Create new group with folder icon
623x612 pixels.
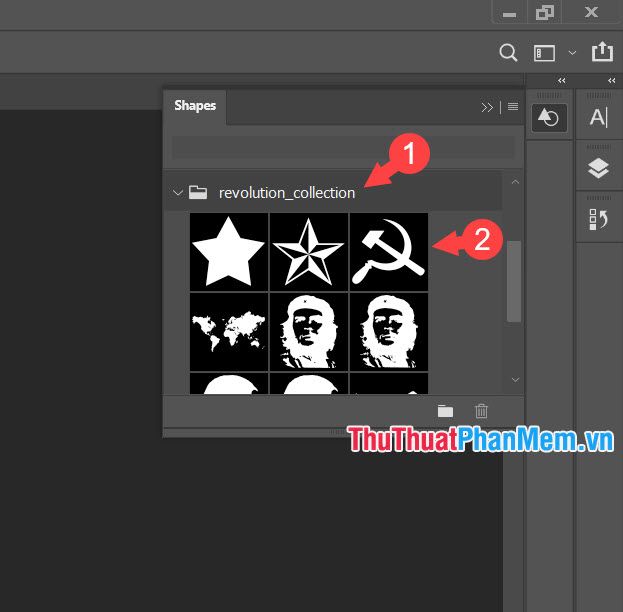445,411
